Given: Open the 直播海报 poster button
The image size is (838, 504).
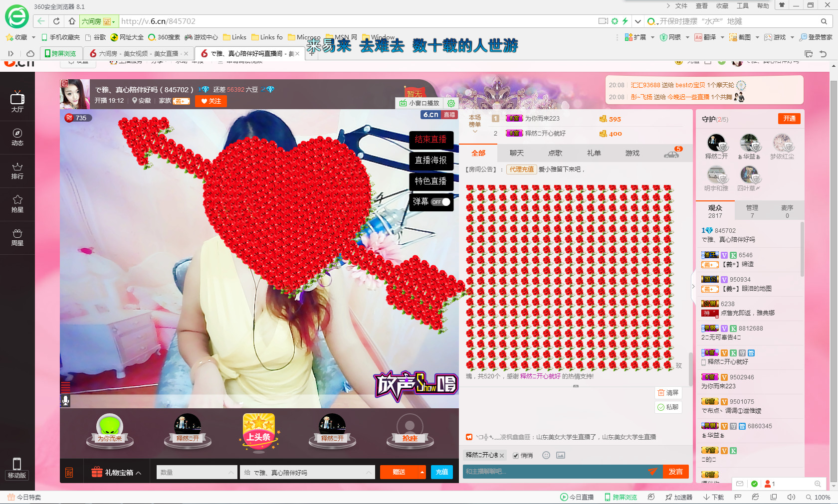Looking at the screenshot, I should 431,160.
